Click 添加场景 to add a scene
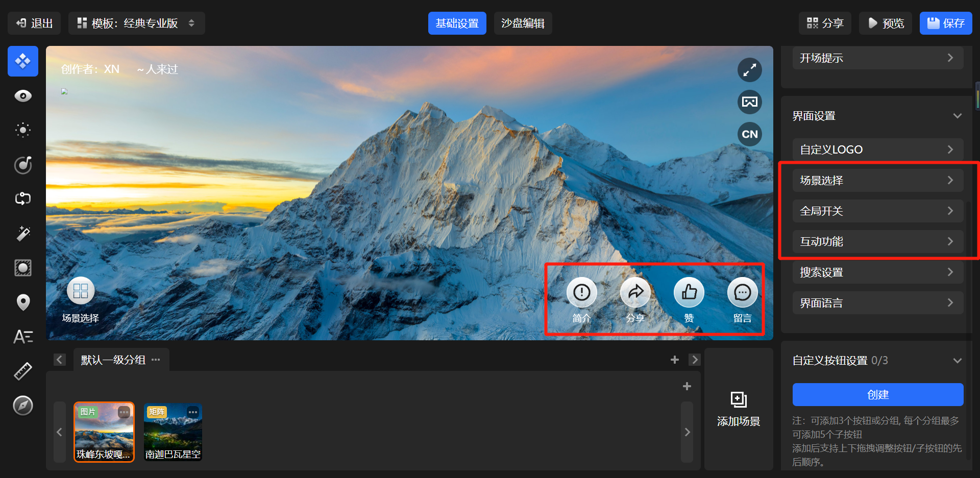The height and width of the screenshot is (478, 980). [x=738, y=408]
